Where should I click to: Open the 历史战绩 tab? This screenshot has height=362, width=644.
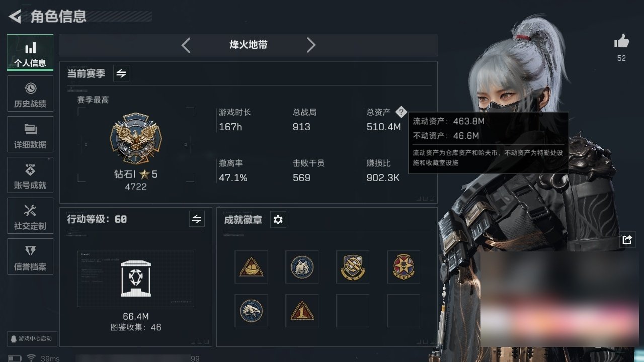[30, 94]
